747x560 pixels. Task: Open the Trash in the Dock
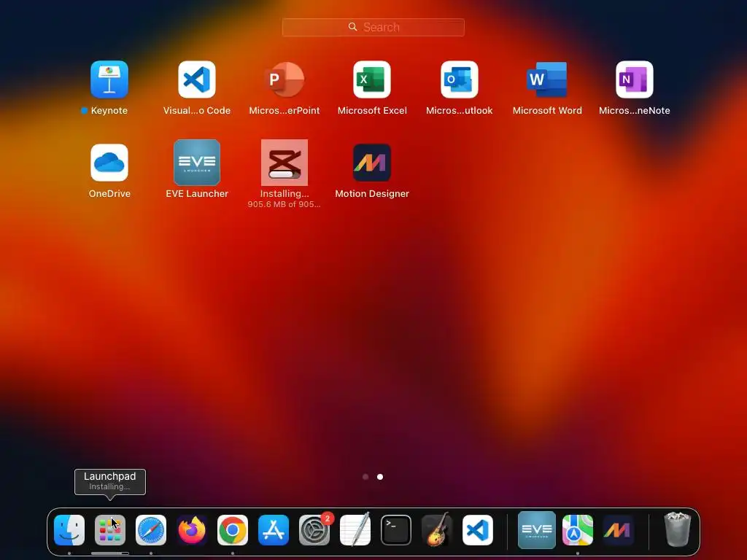678,529
